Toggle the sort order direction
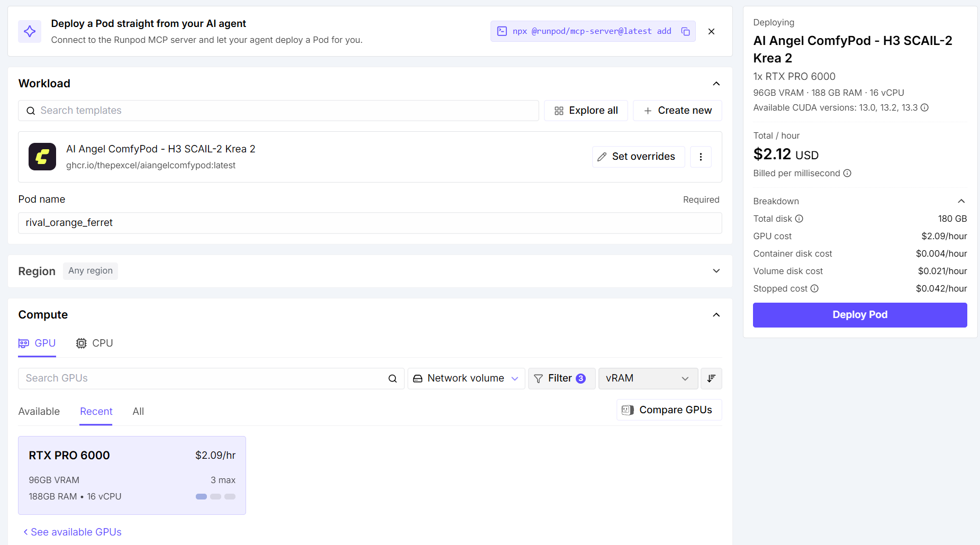 click(x=711, y=378)
